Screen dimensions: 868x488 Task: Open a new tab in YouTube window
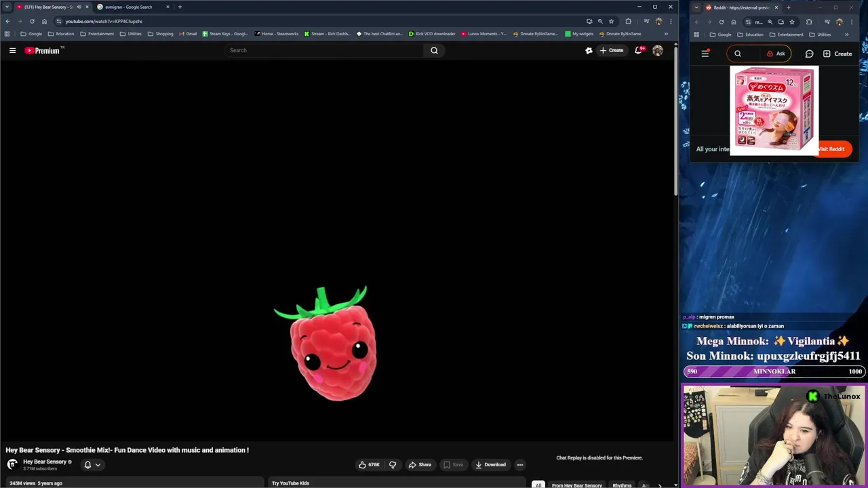click(x=180, y=7)
